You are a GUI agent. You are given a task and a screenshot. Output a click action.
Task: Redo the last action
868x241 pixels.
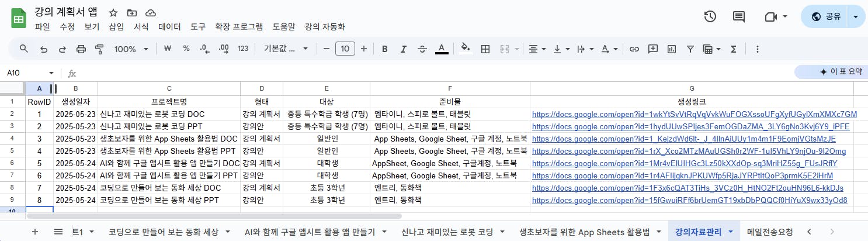pyautogui.click(x=62, y=49)
